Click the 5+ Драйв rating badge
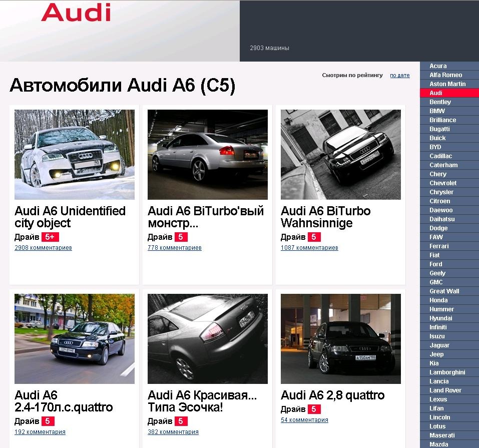479x448 pixels. coord(50,237)
